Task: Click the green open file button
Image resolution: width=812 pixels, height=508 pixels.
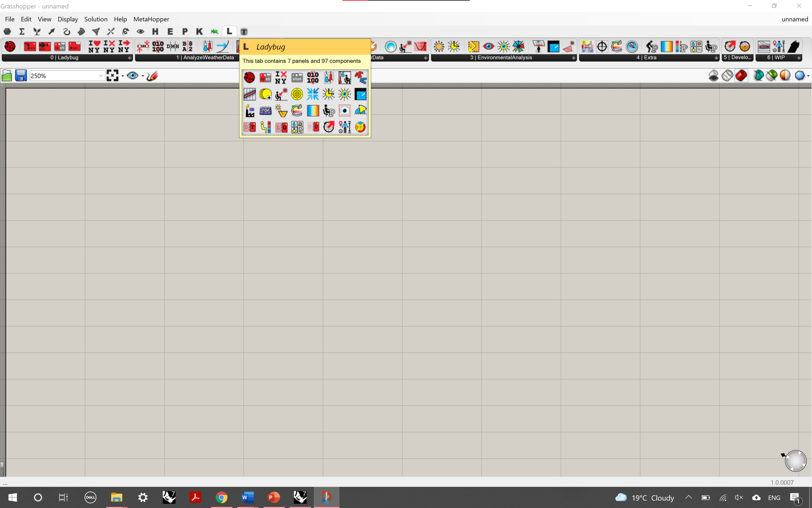Action: pyautogui.click(x=7, y=76)
